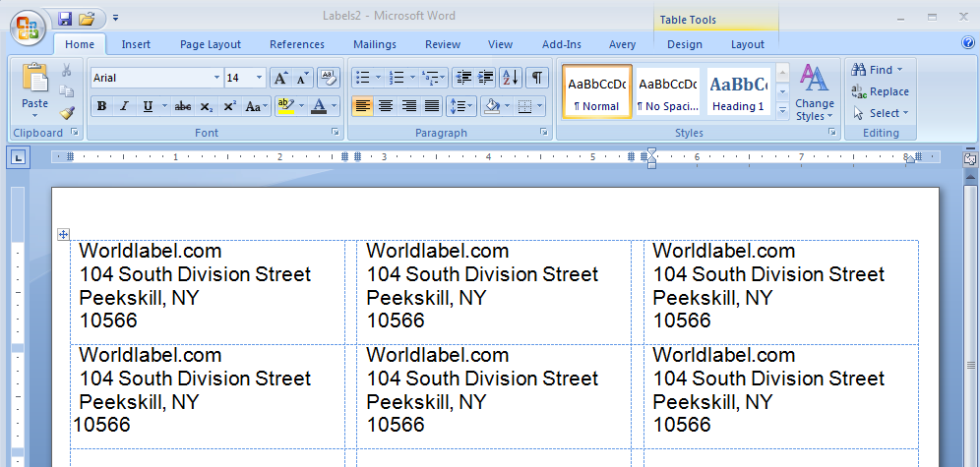Select Align Text Right
980x467 pixels.
(x=408, y=106)
